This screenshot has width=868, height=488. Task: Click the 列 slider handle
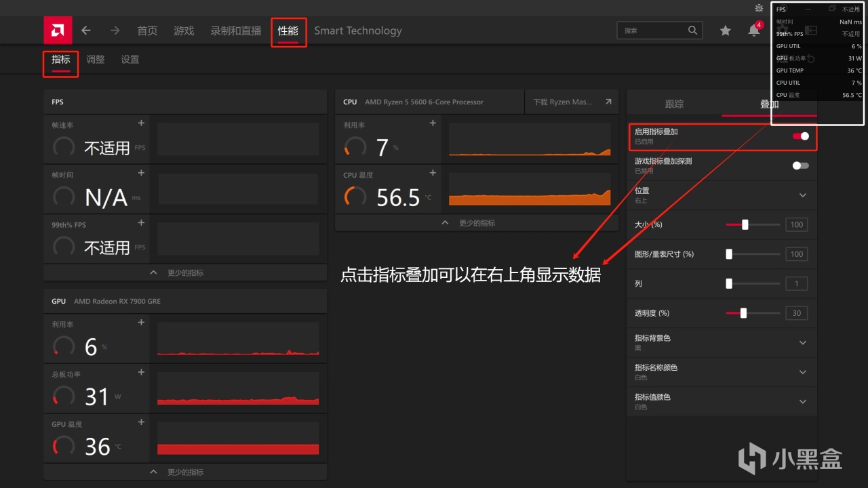[x=729, y=283]
